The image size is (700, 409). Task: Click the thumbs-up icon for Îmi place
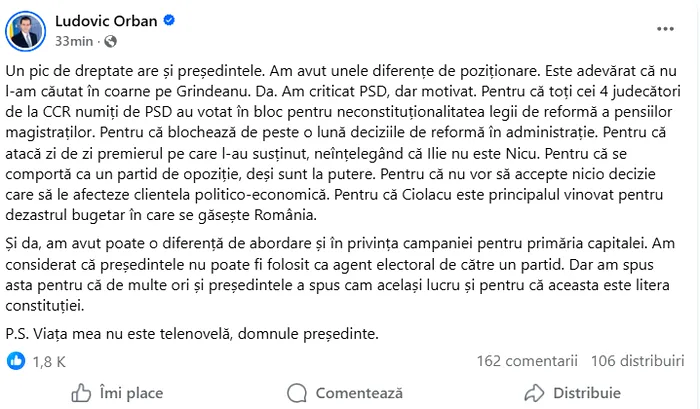(x=81, y=393)
